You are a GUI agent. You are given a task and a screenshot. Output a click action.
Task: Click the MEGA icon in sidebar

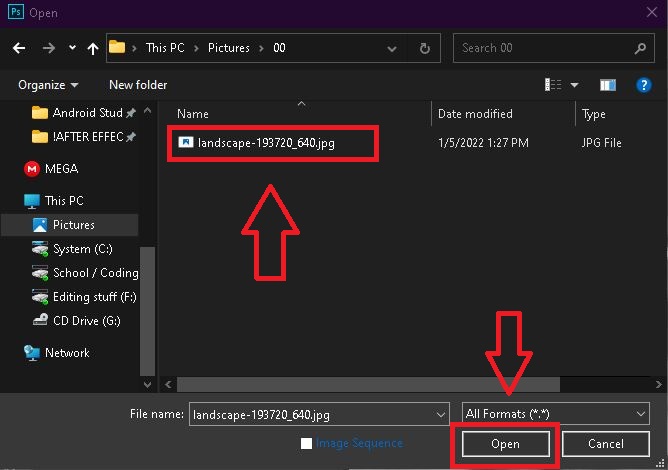(x=32, y=169)
